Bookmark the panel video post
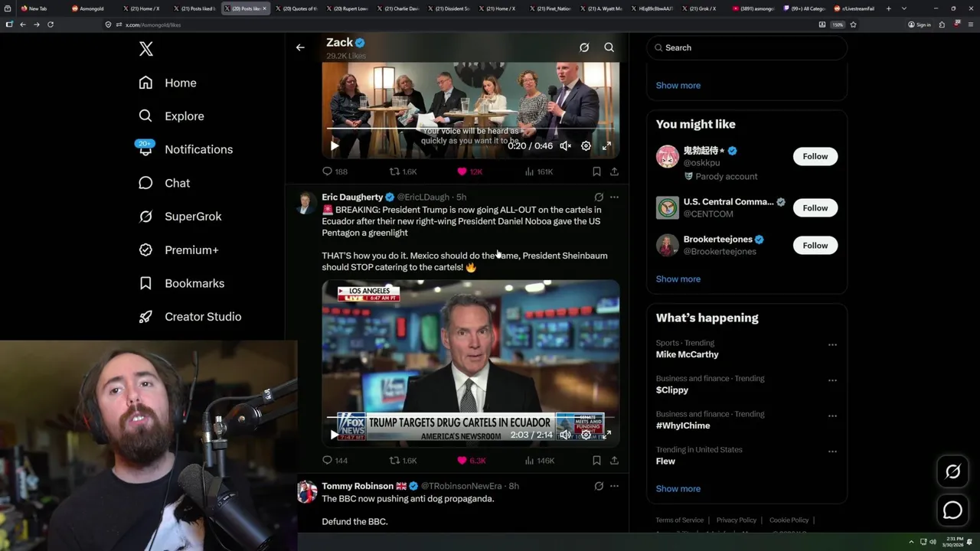This screenshot has width=980, height=551. pyautogui.click(x=596, y=171)
